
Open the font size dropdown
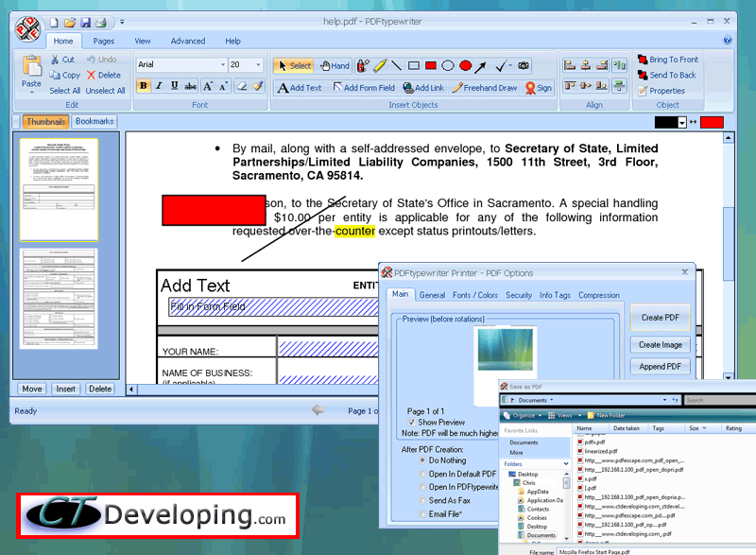pos(258,65)
